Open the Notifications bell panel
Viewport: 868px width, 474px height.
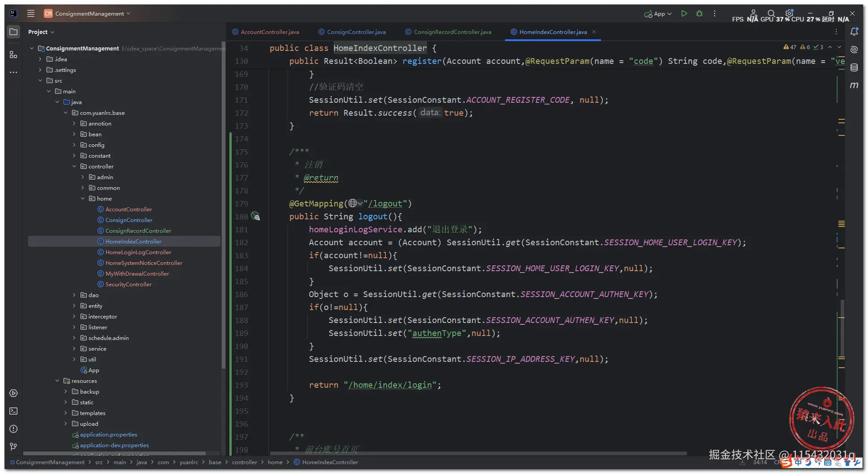pyautogui.click(x=854, y=32)
